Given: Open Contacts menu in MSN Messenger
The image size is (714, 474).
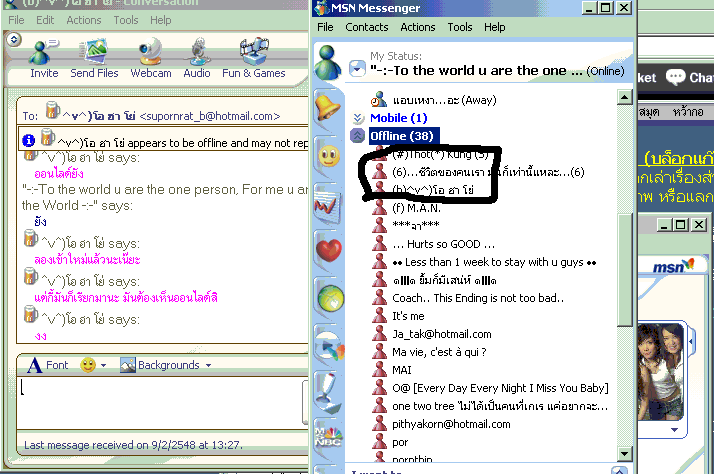Looking at the screenshot, I should click(367, 27).
